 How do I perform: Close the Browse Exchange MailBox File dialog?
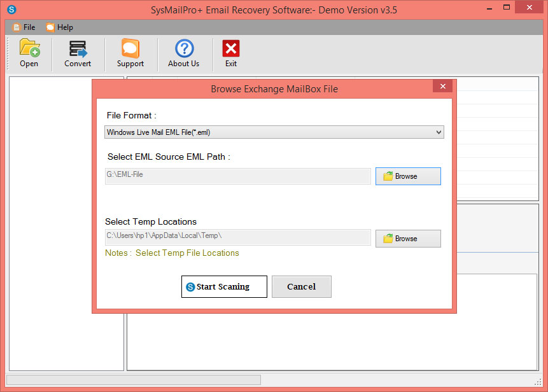pyautogui.click(x=442, y=86)
